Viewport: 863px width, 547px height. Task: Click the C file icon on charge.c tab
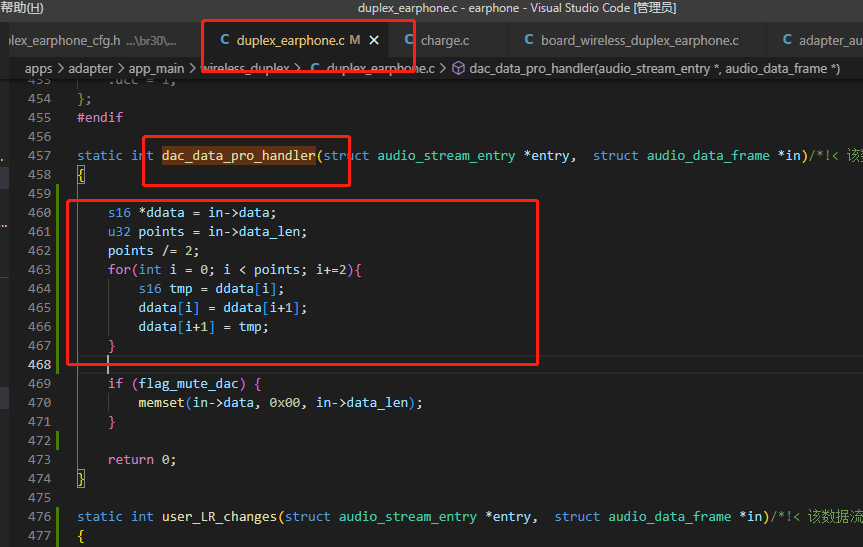[409, 40]
